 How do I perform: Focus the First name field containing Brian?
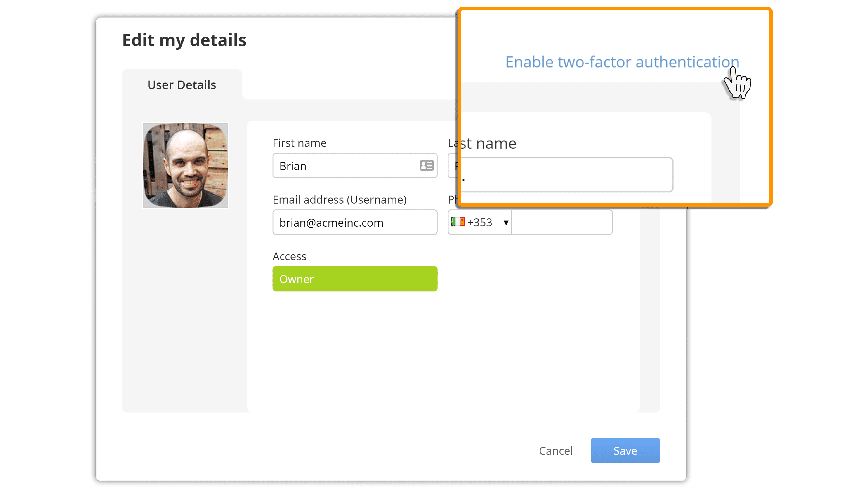[344, 166]
